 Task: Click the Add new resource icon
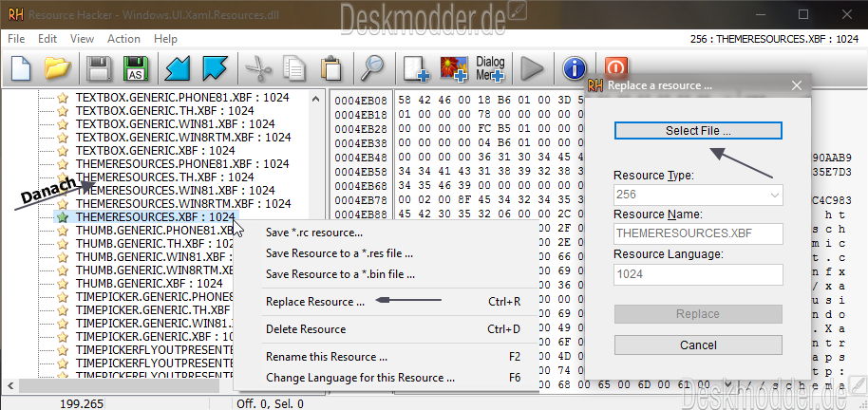416,69
